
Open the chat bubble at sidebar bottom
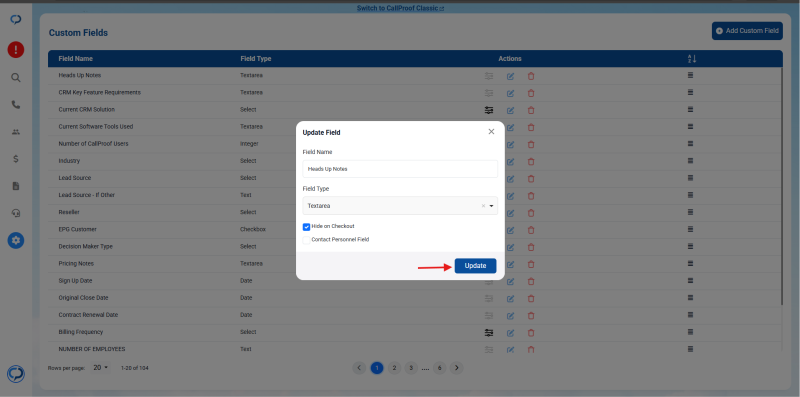[16, 374]
